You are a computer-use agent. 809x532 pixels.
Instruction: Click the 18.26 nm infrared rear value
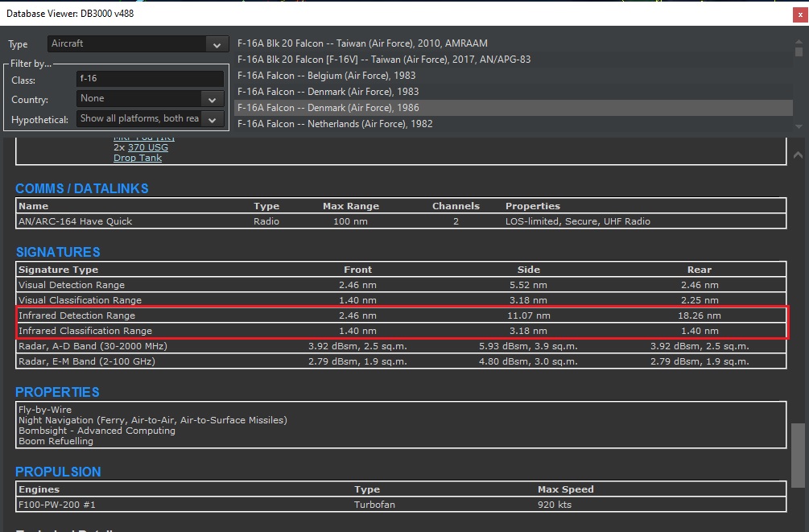point(699,315)
